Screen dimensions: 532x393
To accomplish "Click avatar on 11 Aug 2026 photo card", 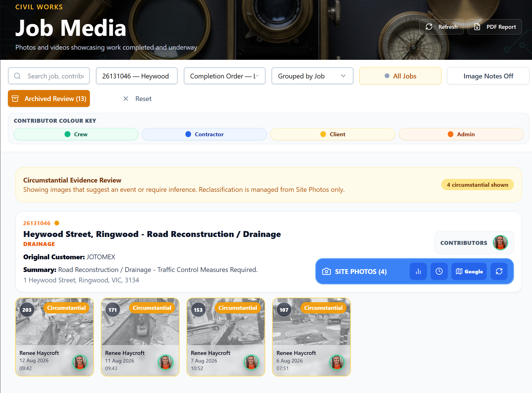I will (x=166, y=362).
